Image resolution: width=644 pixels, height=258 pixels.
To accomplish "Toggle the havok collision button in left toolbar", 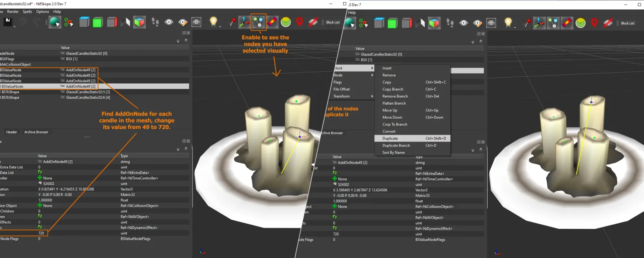I will [x=272, y=22].
